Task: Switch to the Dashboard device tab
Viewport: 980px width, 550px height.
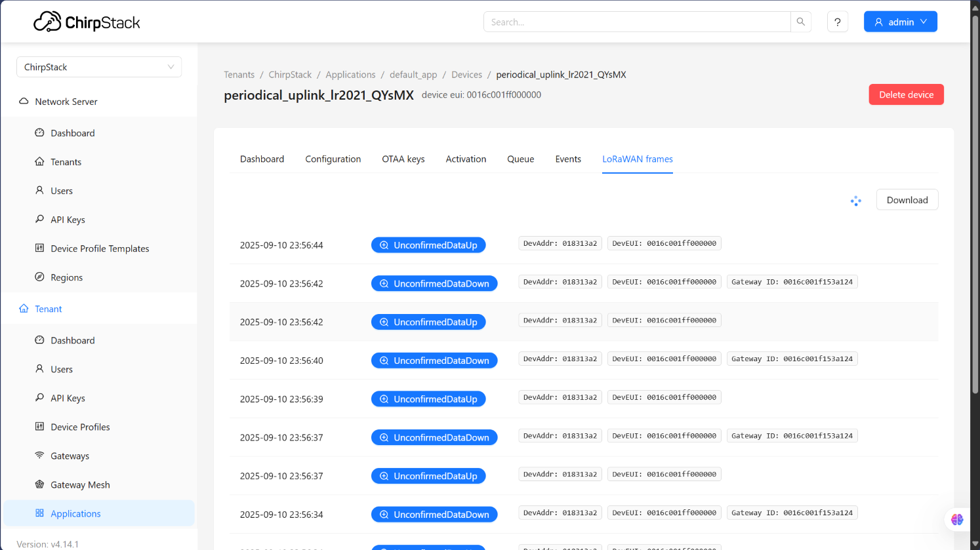Action: (x=262, y=159)
